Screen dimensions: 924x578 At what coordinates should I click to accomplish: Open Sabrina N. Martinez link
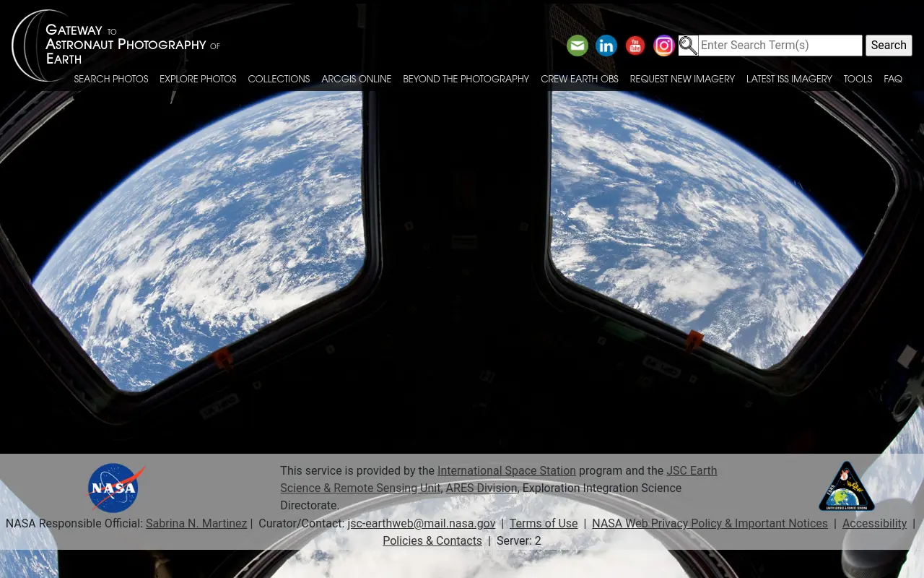pyautogui.click(x=196, y=524)
